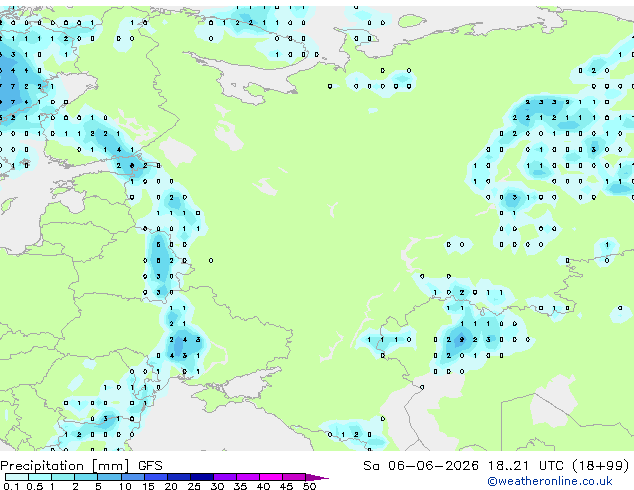Pick the 20–25 mm legend swatch
Screen dimensions: 634x490
pyautogui.click(x=178, y=477)
